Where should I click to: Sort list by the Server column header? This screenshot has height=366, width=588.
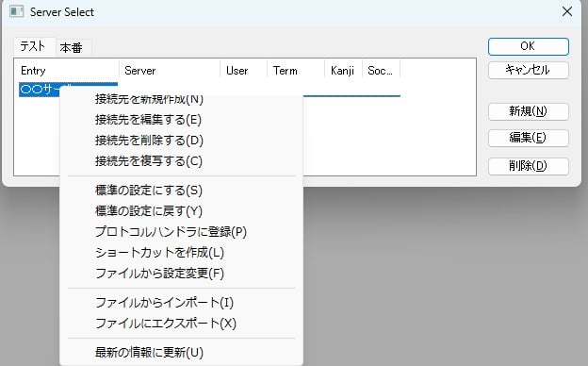coord(170,71)
